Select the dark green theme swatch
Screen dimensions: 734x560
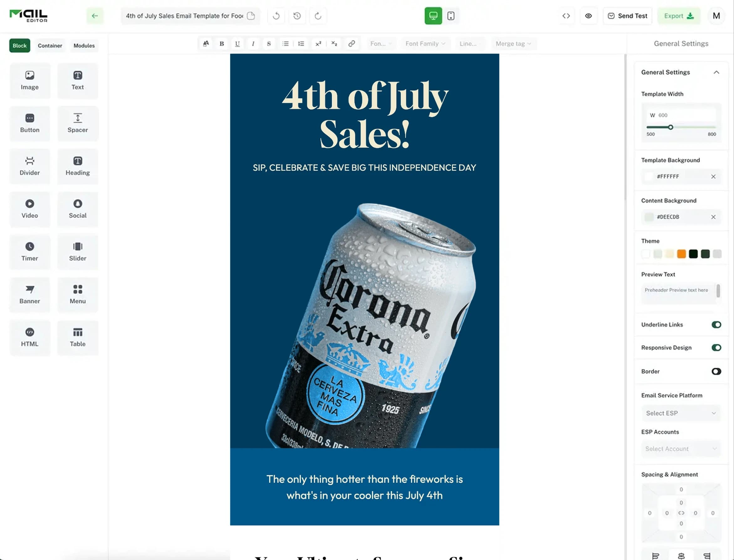pos(705,254)
